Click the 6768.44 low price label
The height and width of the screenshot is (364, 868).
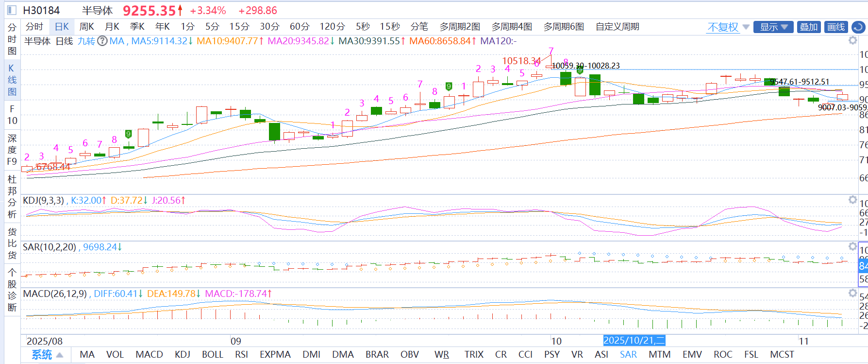coord(53,167)
